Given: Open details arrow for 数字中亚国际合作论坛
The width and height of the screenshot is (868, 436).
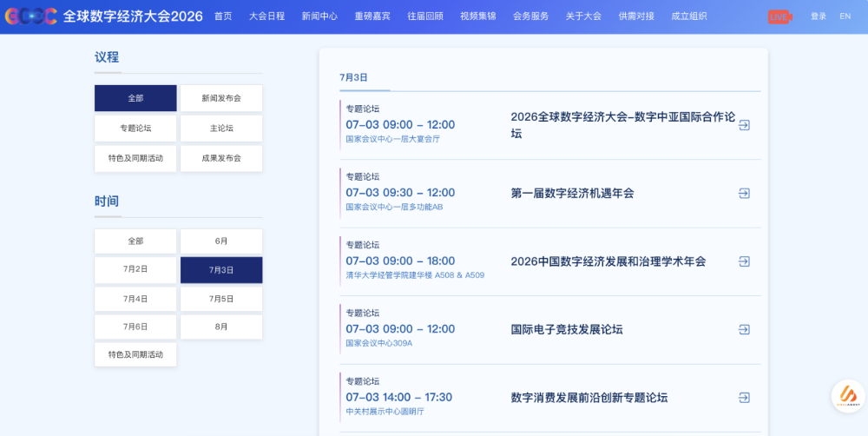Looking at the screenshot, I should coord(744,125).
